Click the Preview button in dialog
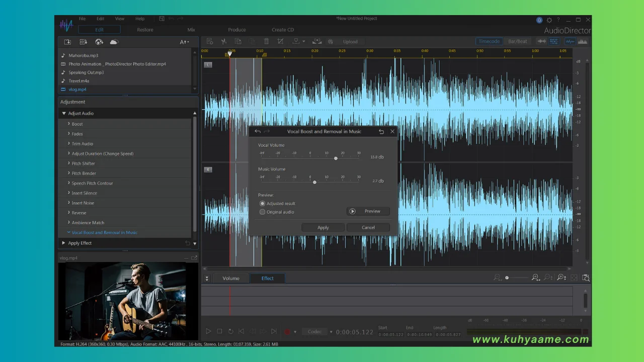This screenshot has width=644, height=362. [x=368, y=211]
